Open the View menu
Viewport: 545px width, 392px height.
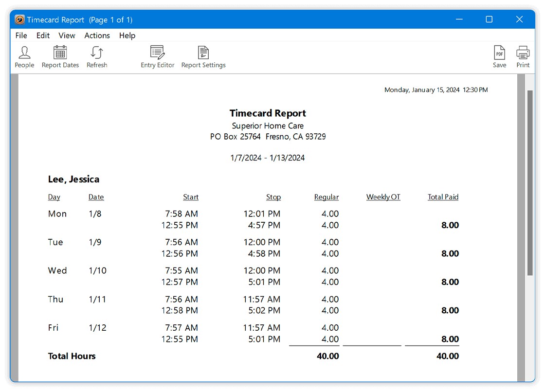coord(67,35)
